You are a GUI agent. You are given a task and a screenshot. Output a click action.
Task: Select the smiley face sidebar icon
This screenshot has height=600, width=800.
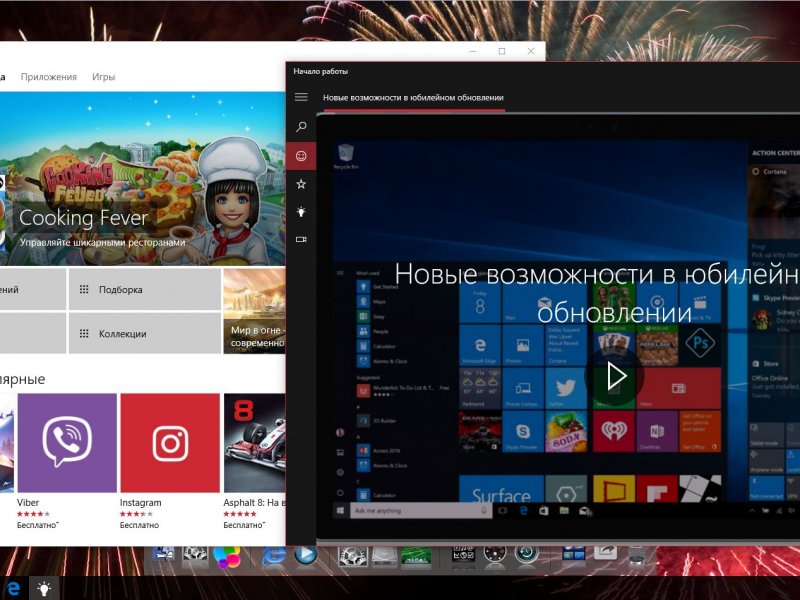[301, 156]
